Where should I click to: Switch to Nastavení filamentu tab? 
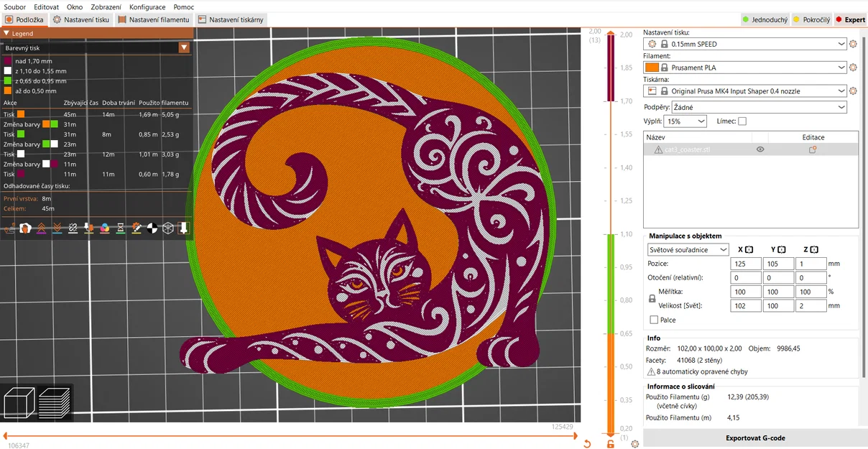point(154,19)
